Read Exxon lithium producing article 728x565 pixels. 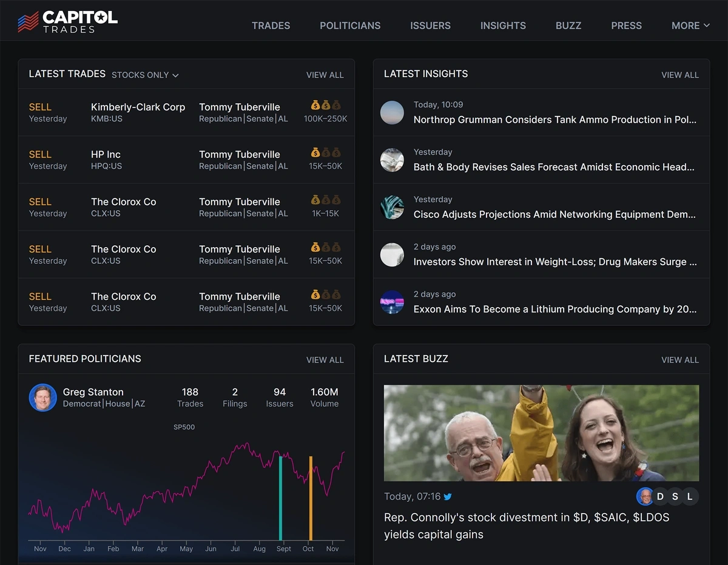[555, 309]
